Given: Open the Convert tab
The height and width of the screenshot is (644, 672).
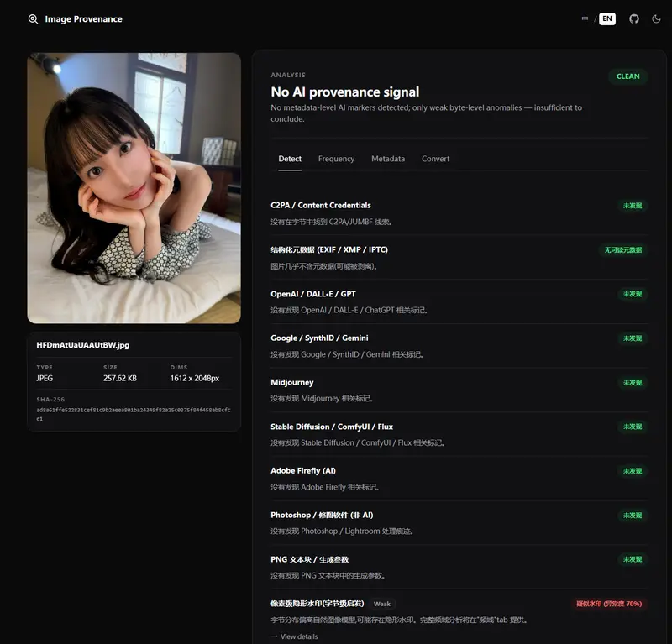Looking at the screenshot, I should 435,159.
